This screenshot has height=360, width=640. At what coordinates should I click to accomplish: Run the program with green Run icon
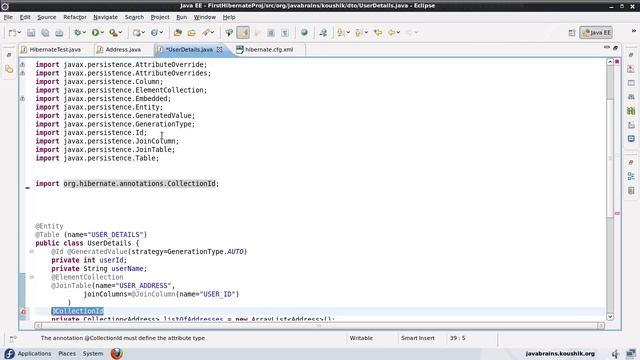[x=95, y=33]
